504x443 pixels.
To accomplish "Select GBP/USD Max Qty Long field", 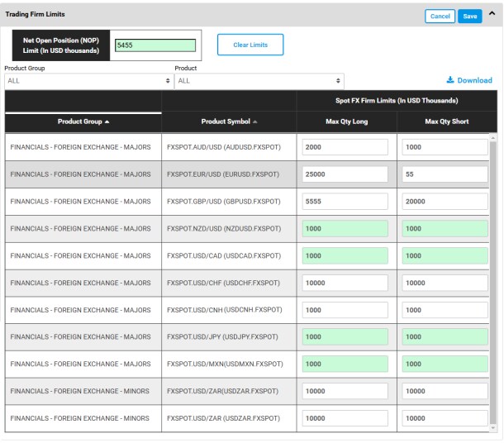I will point(345,202).
